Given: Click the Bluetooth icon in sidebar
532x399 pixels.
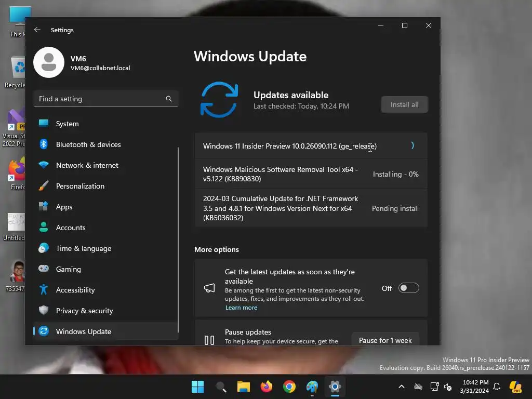Looking at the screenshot, I should pos(44,144).
